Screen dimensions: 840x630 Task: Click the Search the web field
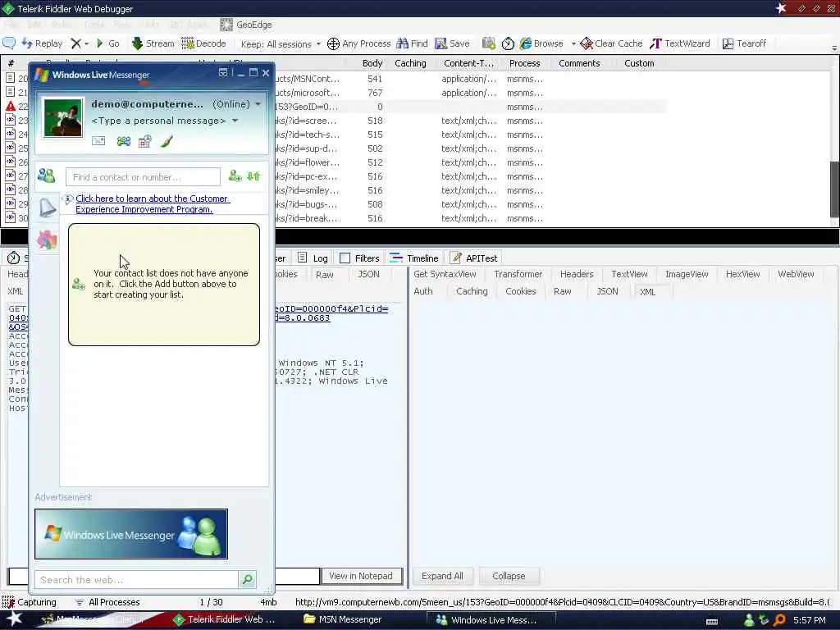[x=136, y=580]
